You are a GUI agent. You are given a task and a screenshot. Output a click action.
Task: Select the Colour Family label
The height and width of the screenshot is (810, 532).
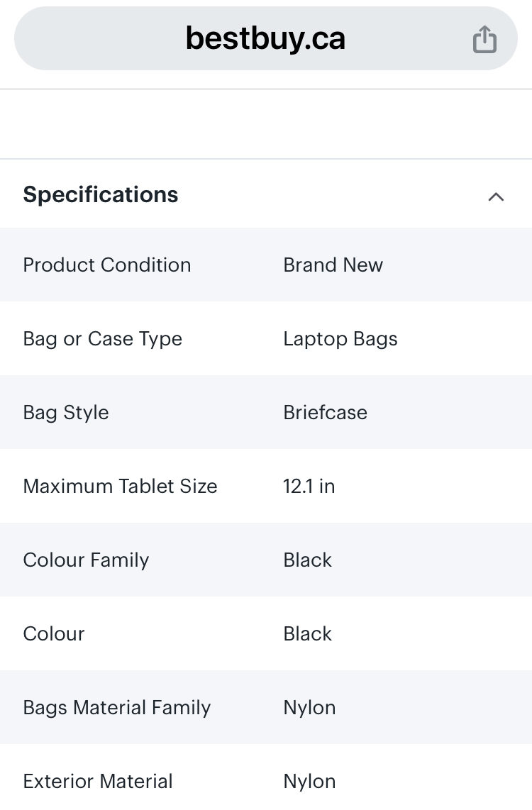[87, 560]
